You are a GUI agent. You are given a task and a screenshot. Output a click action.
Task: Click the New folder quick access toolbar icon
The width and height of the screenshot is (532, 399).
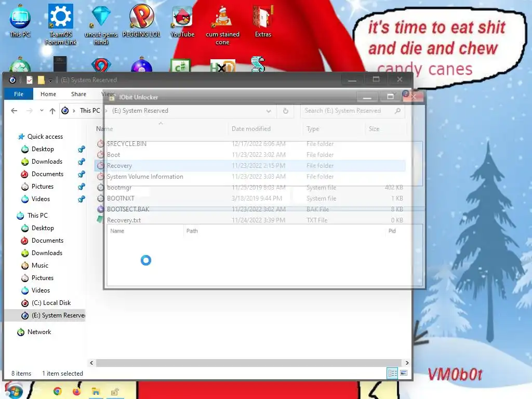tap(41, 79)
